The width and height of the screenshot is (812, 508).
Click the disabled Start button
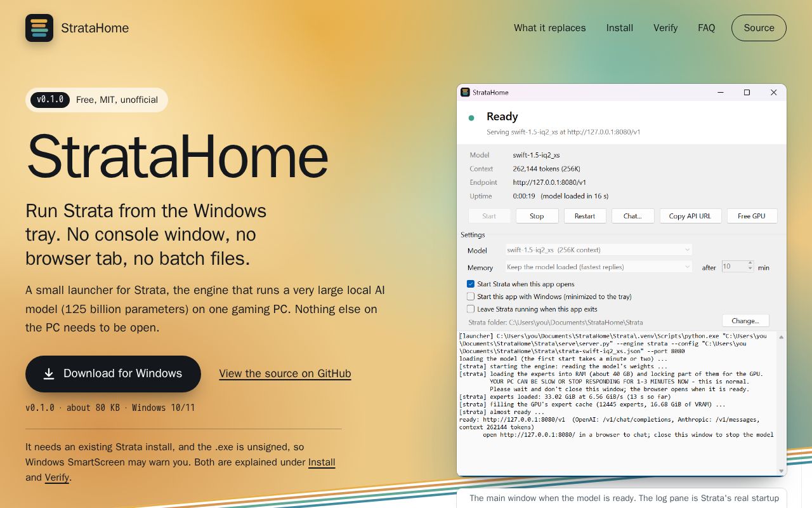tap(489, 216)
